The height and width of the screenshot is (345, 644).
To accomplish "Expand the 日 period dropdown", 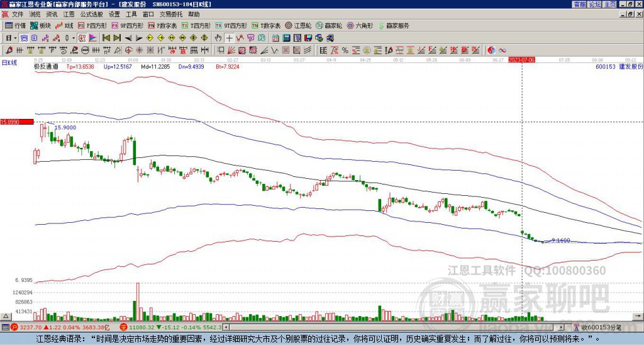I will tap(15, 38).
